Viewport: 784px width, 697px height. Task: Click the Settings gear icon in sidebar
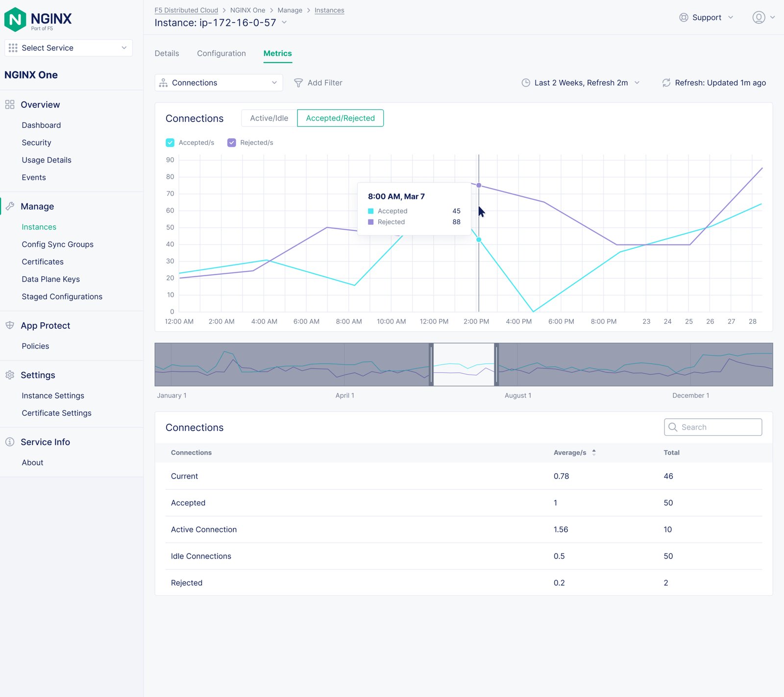coord(10,375)
